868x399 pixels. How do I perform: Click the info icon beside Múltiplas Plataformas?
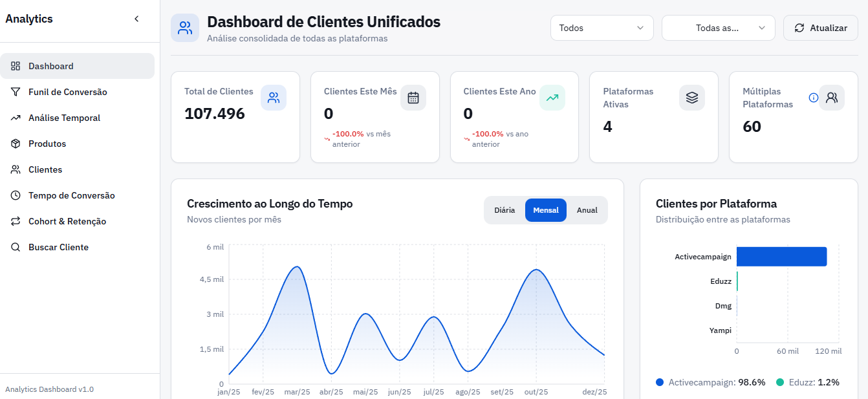tap(814, 98)
